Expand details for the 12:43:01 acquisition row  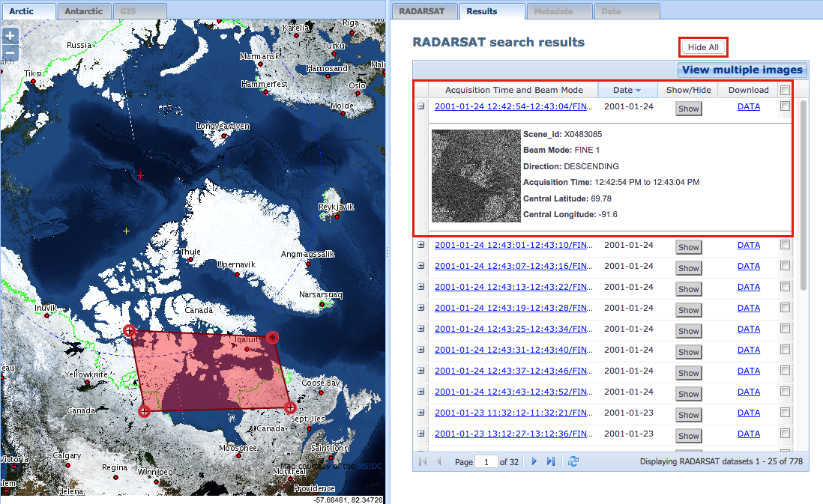[x=423, y=245]
